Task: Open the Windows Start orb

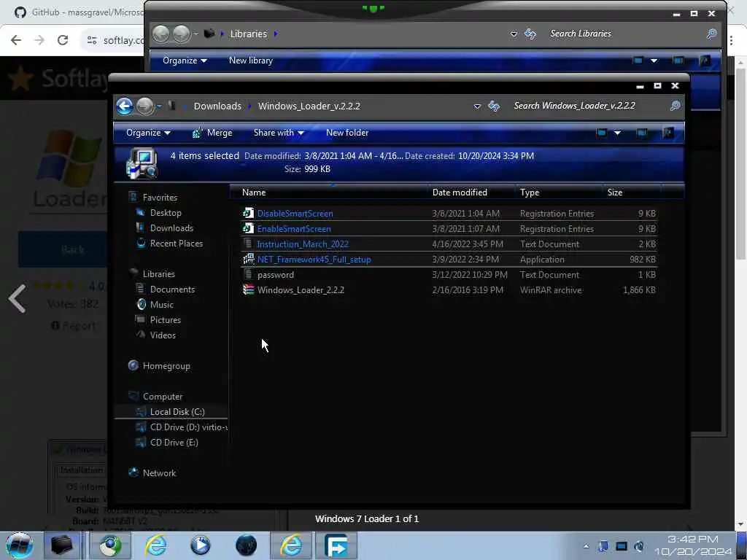Action: coord(19,545)
